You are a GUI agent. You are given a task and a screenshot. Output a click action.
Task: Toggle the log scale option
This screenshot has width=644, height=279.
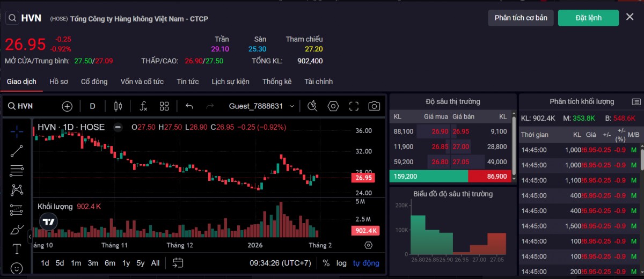click(341, 263)
